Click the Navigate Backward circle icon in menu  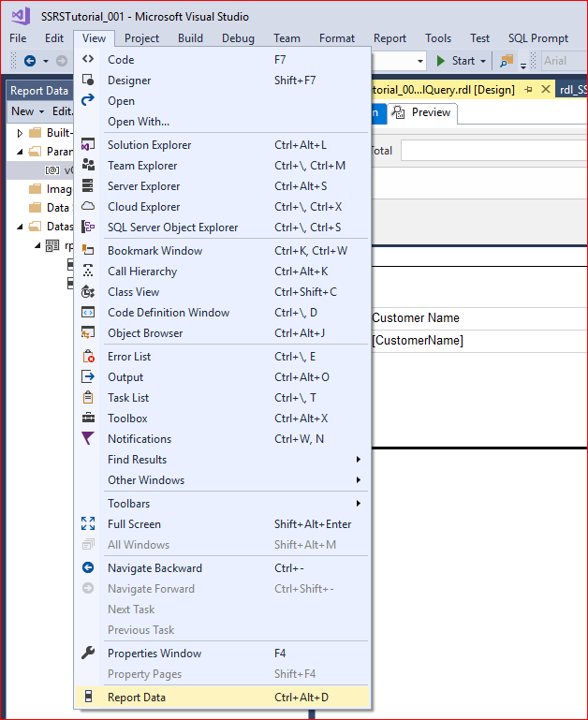(x=88, y=567)
